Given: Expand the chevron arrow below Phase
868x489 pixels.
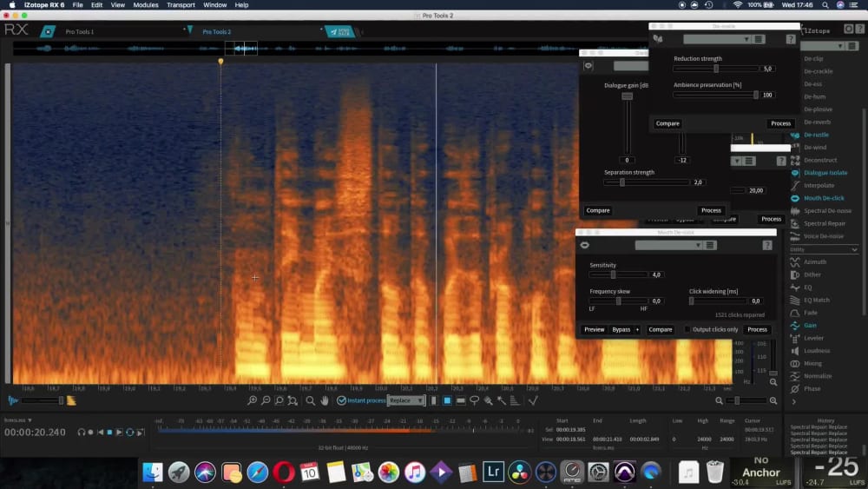Looking at the screenshot, I should click(794, 401).
